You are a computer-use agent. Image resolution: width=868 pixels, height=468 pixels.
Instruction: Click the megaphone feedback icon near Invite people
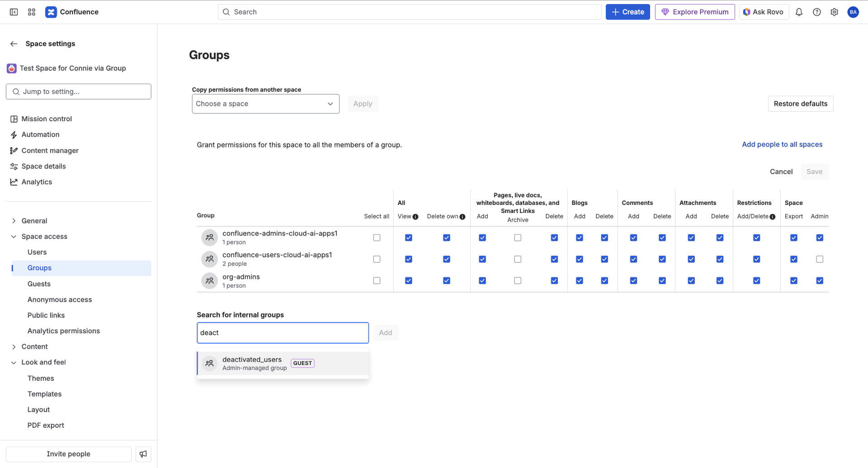(143, 454)
